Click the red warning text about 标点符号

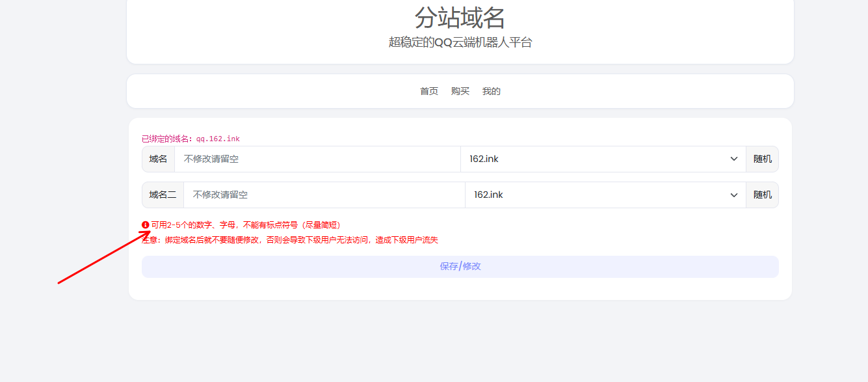[x=244, y=224]
